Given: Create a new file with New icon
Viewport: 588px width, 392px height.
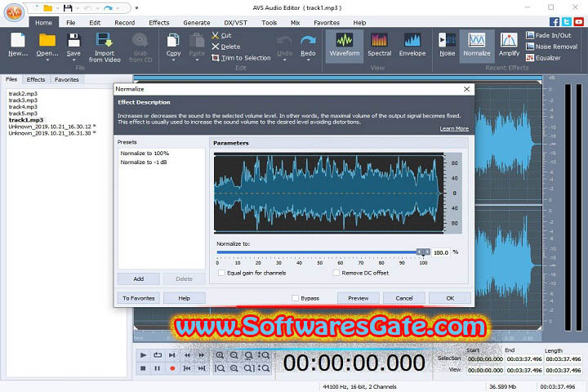Looking at the screenshot, I should (x=18, y=40).
